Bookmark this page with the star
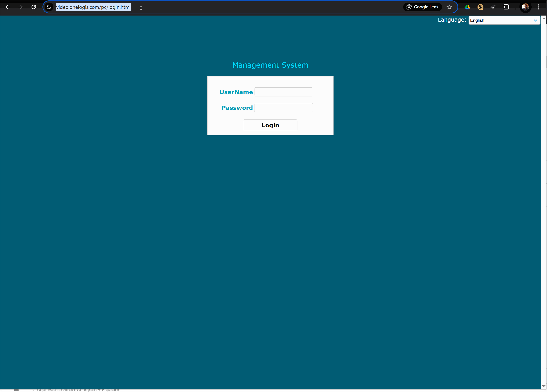The width and height of the screenshot is (547, 392). (x=449, y=7)
